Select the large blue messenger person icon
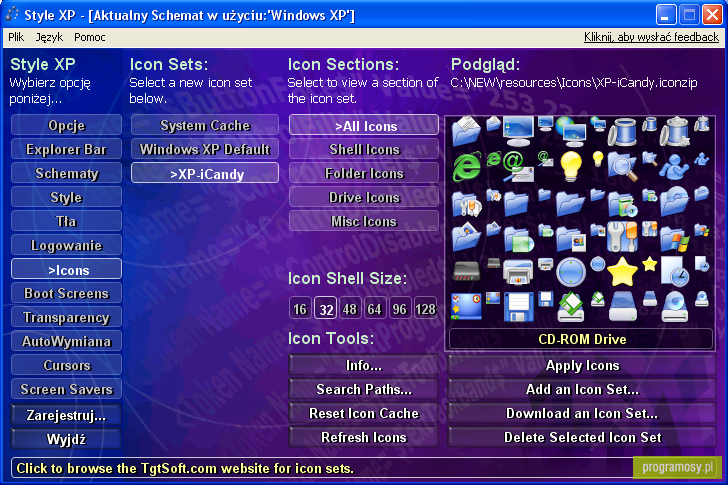 point(675,167)
